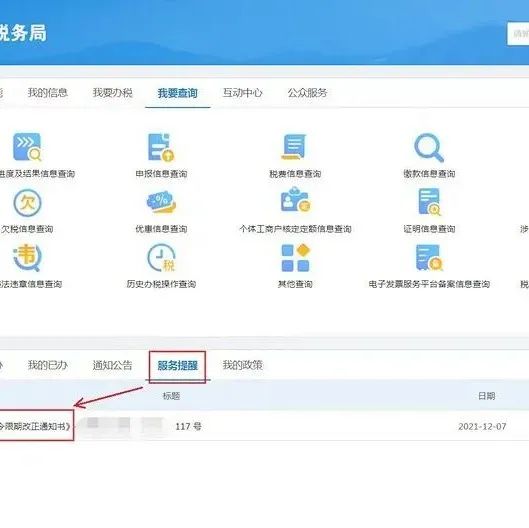The image size is (529, 528).
Task: Switch to 我的信息 tab
Action: tap(48, 93)
